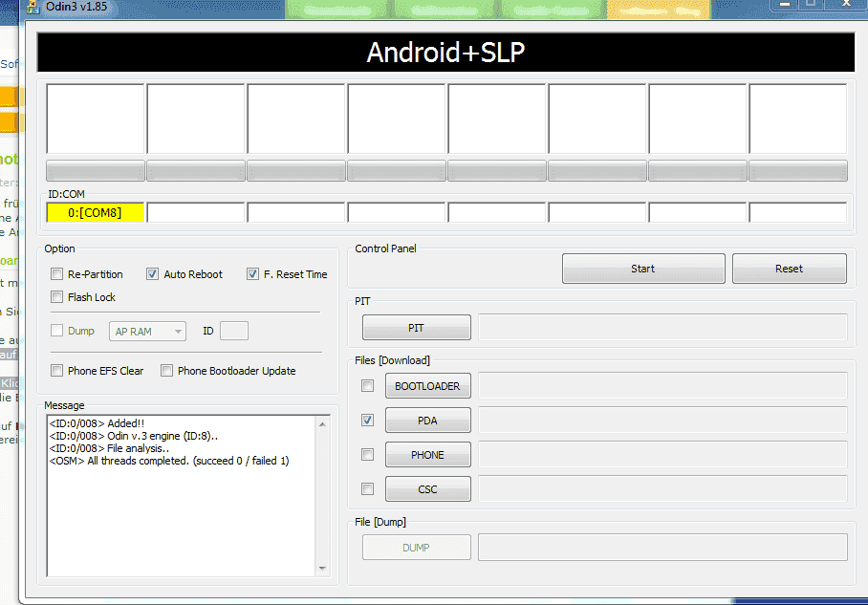
Task: Click scroll up arrow in Message log
Action: (x=322, y=424)
